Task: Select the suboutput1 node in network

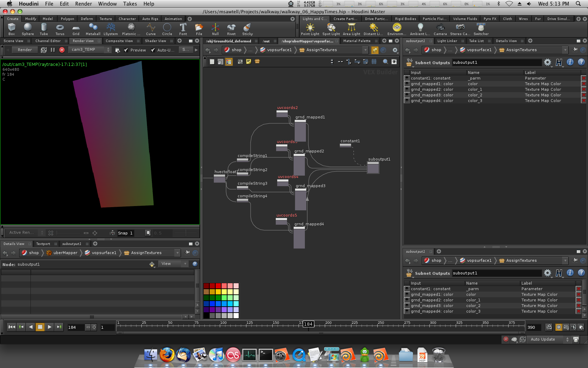Action: click(373, 168)
